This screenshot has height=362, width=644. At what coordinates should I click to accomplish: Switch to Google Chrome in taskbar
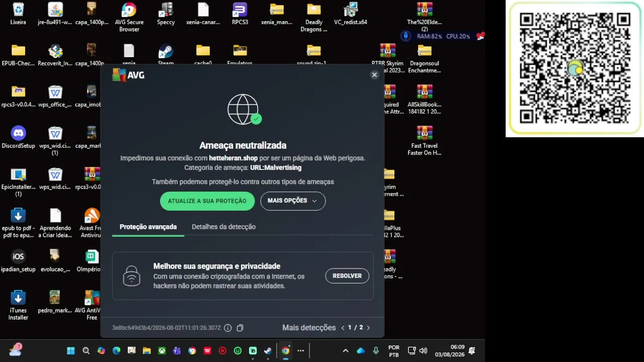(286, 351)
